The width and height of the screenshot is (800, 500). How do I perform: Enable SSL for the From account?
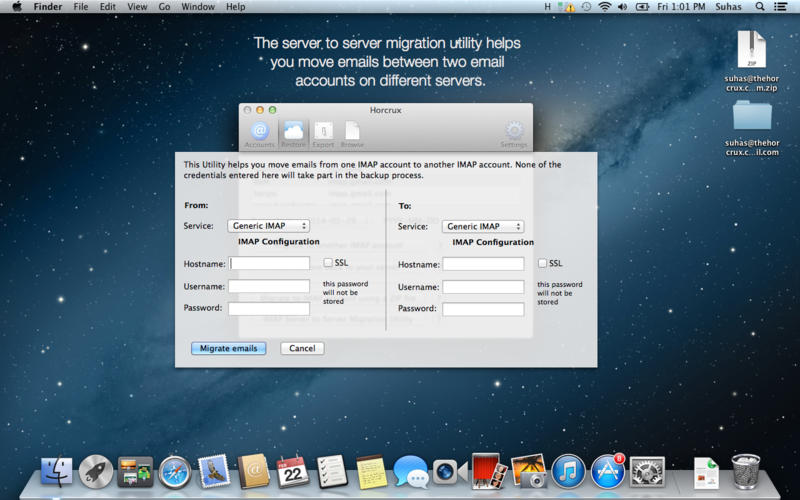tap(328, 262)
